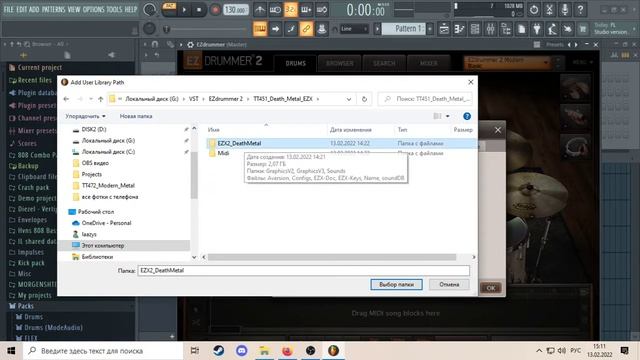Add a new pattern with plus button
Image resolution: width=640 pixels, height=360 pixels.
(430, 29)
